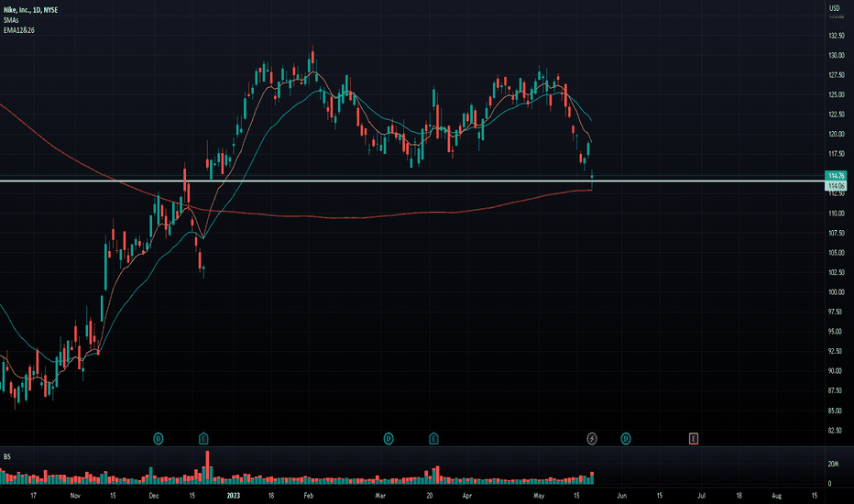Click the 17 date label on time axis
Viewport: 854px width, 504px height.
click(33, 495)
